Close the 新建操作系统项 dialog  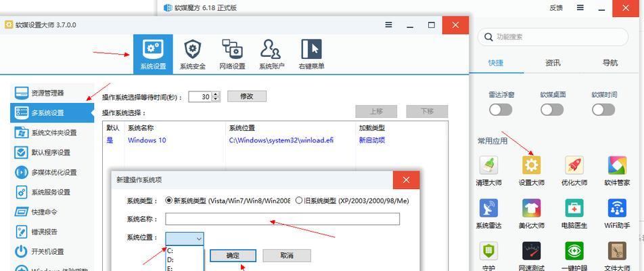tap(406, 180)
